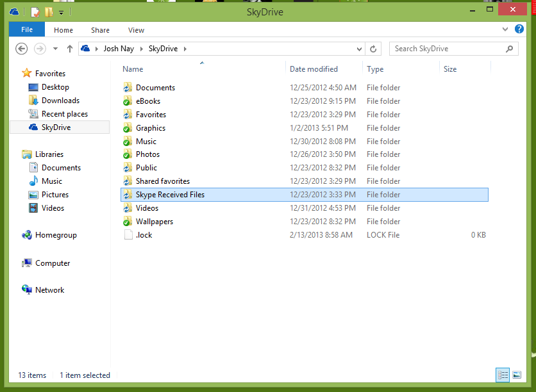Click the New folder quick access icon
Viewport: 536px width, 392px height.
point(49,12)
